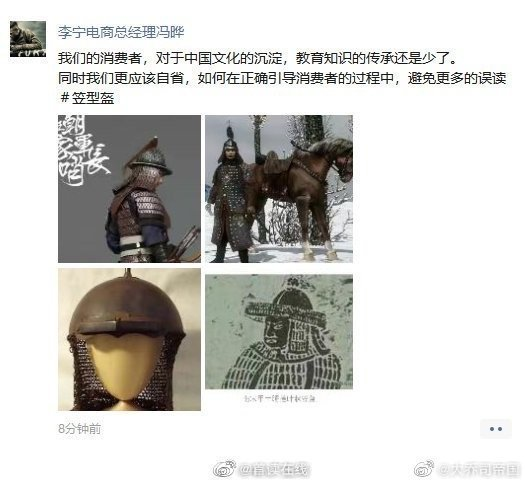527x485 pixels.
Task: Open the soldier and horse snow photo
Action: (x=279, y=189)
